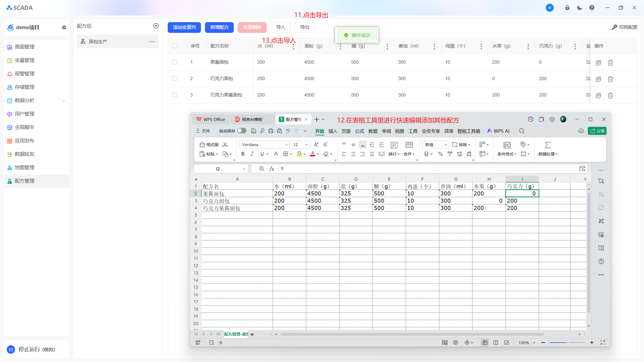Toggle dark mode moon icon
The height and width of the screenshot is (362, 644).
pyautogui.click(x=579, y=8)
